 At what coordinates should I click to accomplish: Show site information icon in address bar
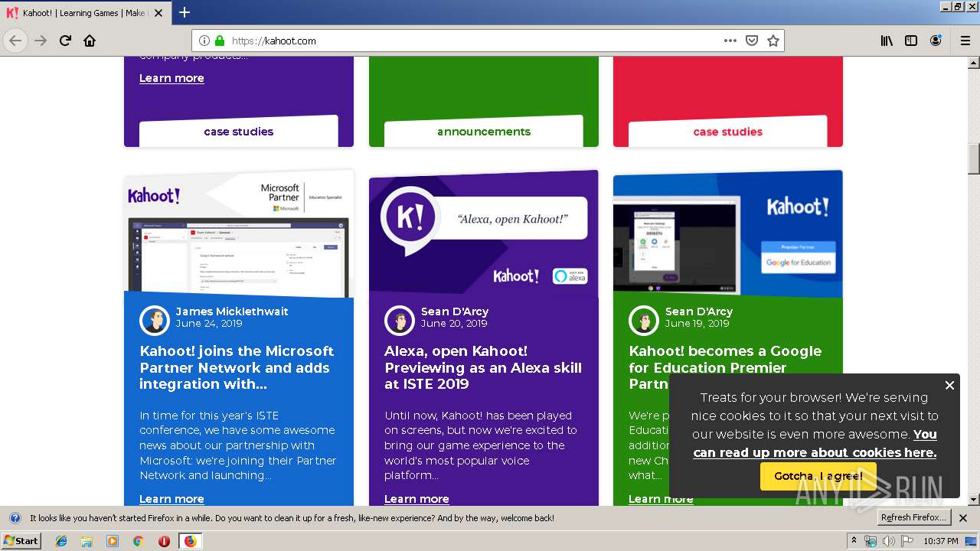click(x=204, y=41)
